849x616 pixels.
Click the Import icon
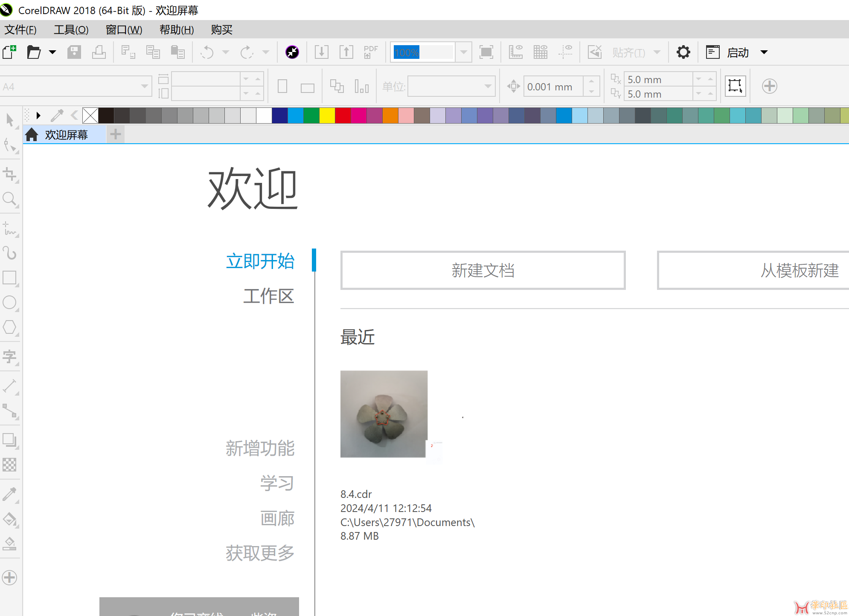pyautogui.click(x=322, y=52)
